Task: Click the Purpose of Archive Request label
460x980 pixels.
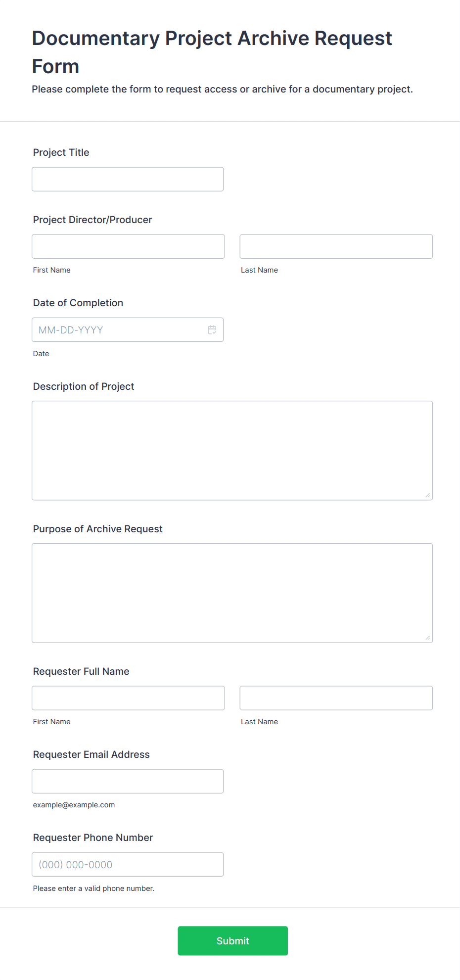Action: 98,529
